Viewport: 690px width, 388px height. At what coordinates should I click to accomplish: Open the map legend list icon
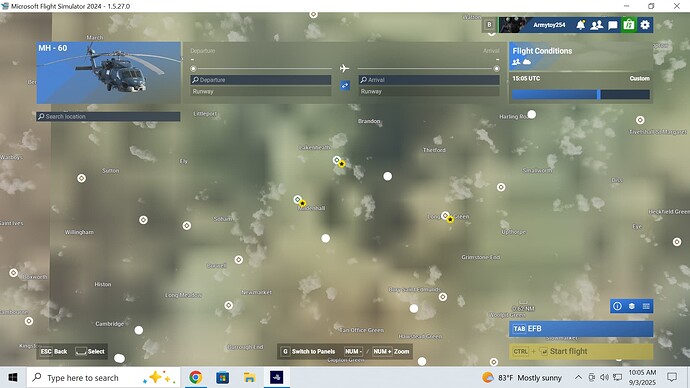(x=646, y=306)
